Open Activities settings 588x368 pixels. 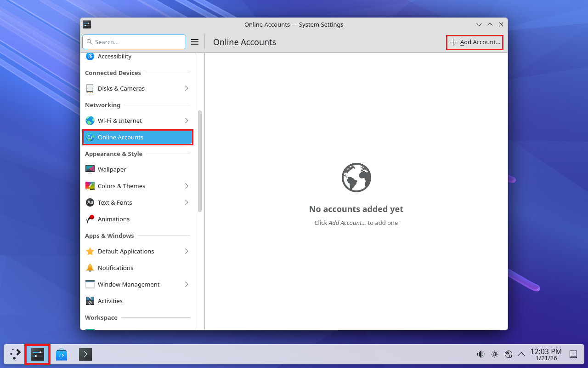point(110,301)
